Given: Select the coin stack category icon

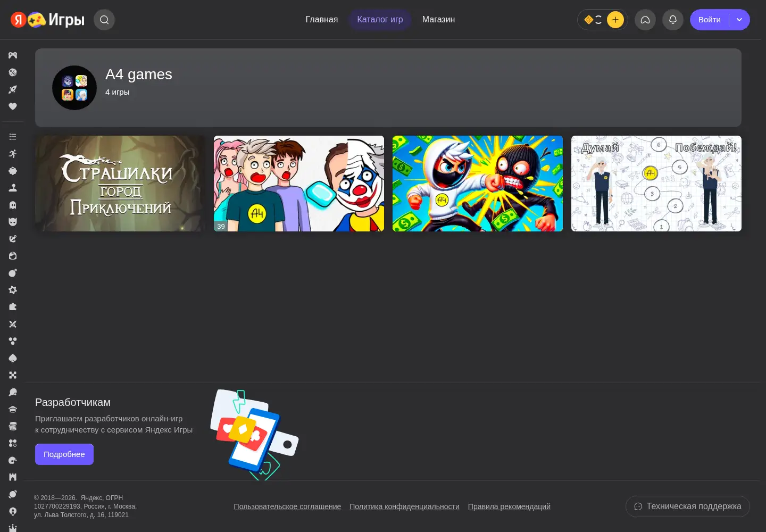Looking at the screenshot, I should tap(13, 426).
